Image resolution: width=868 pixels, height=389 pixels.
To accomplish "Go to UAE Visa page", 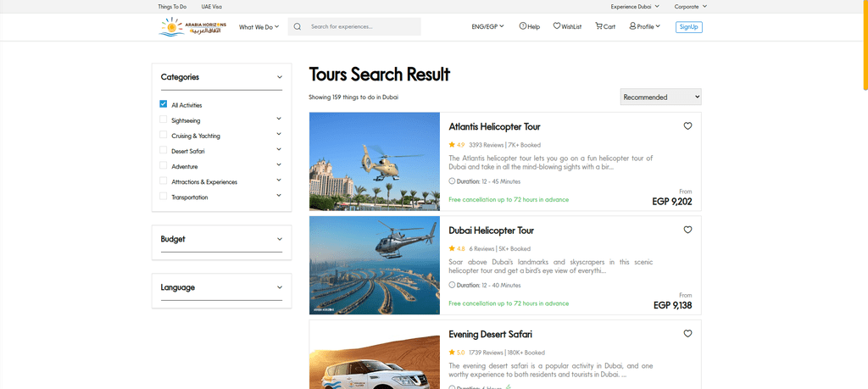I will tap(211, 7).
